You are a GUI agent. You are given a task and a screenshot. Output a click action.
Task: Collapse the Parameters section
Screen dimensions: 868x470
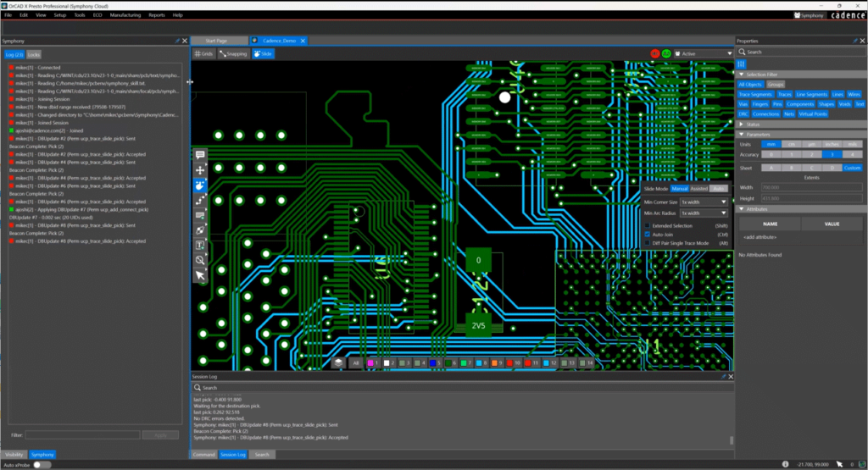[x=742, y=135]
